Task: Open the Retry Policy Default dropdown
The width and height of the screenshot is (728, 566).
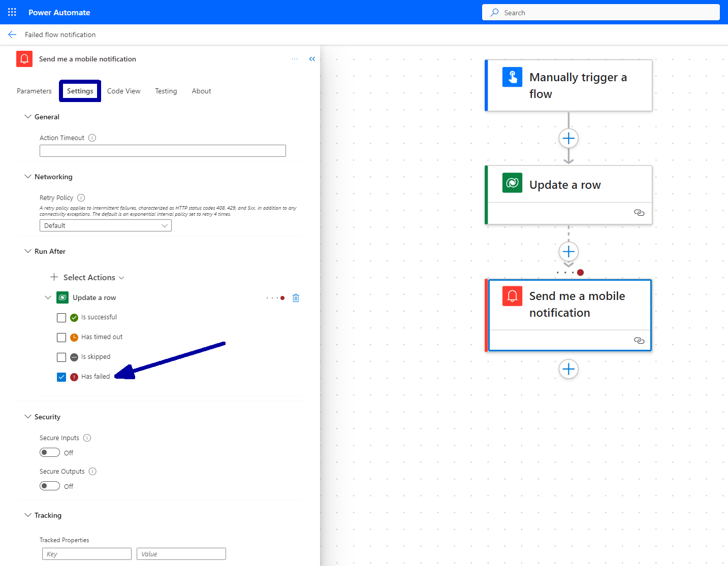Action: click(x=106, y=225)
